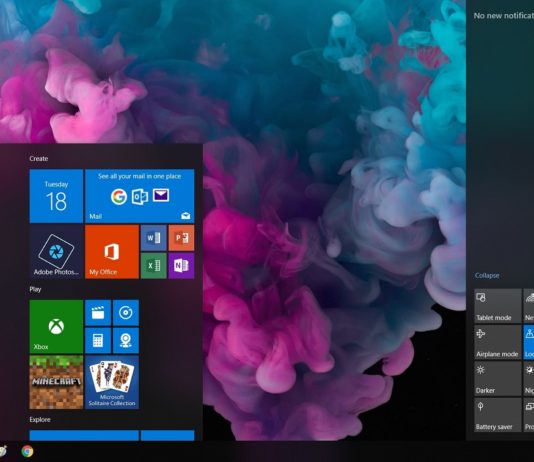Click the Google icon in Mail tile
This screenshot has width=534, height=462.
coord(119,196)
